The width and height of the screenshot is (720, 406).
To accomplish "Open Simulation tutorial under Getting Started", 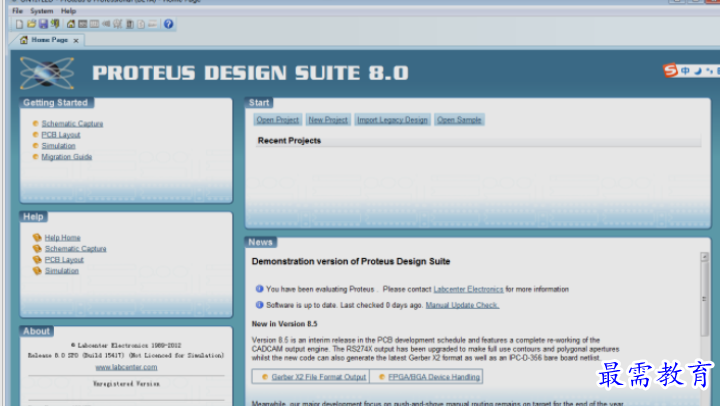I will point(58,146).
